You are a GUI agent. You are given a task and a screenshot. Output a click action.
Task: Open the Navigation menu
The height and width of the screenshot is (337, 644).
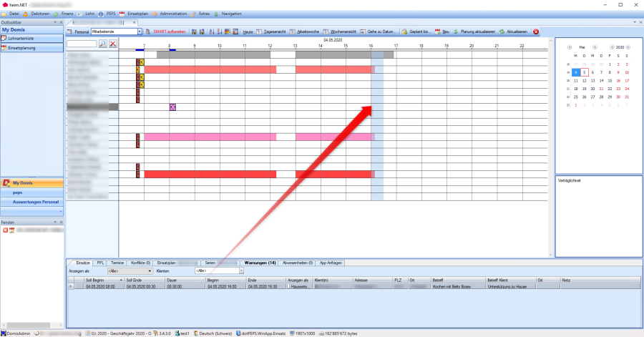tap(232, 14)
